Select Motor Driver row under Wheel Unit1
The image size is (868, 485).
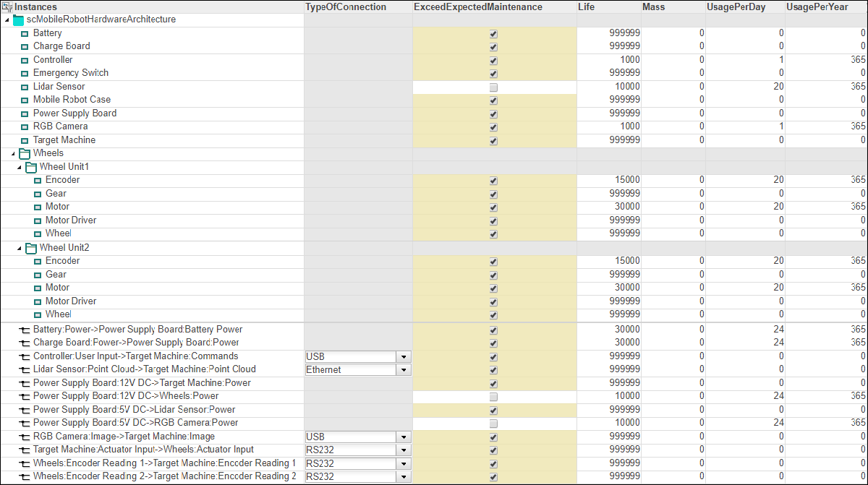coord(434,220)
